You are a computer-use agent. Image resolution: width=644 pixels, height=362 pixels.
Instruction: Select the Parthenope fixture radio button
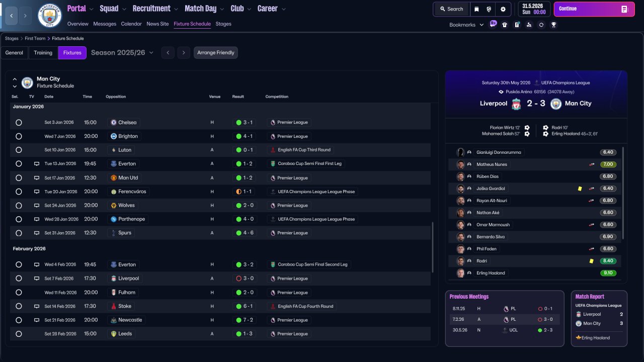(19, 219)
